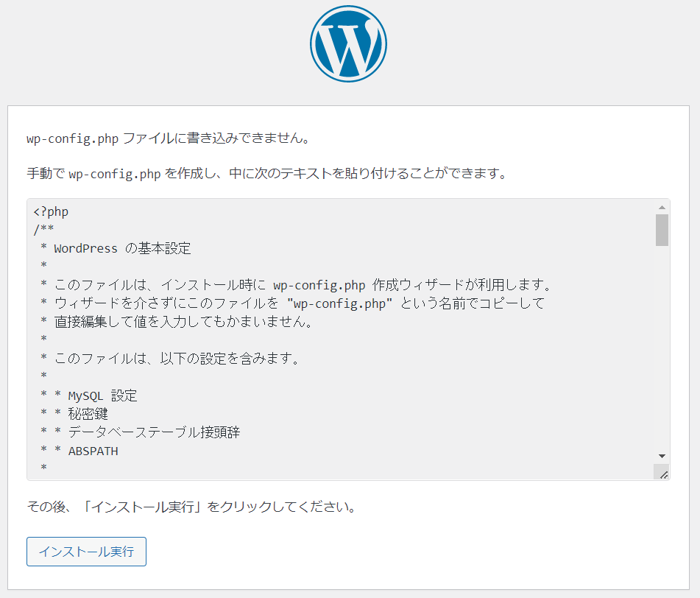Click the '<?php' line in the textarea
Viewport: 700px width, 598px height.
pos(51,211)
